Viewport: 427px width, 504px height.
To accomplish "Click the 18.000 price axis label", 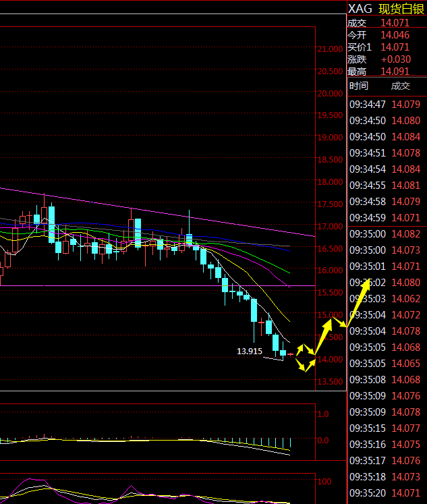I will click(331, 182).
